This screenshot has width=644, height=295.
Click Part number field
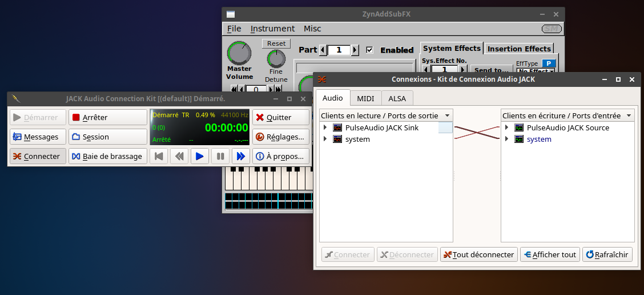(x=339, y=50)
